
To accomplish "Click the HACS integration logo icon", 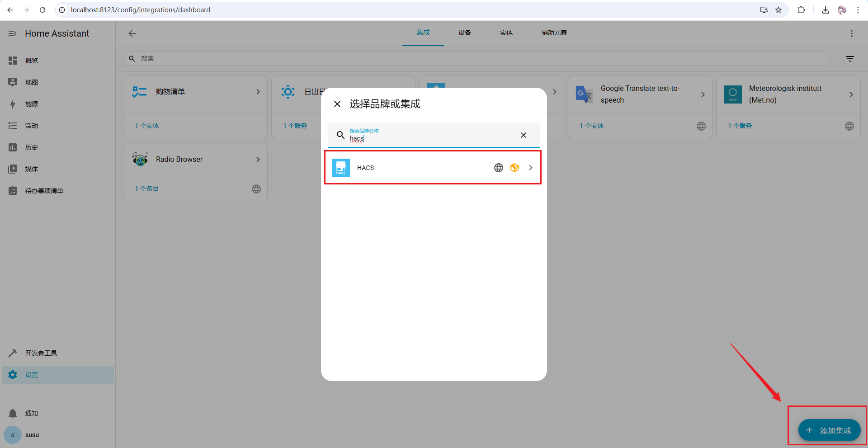I will click(x=340, y=168).
